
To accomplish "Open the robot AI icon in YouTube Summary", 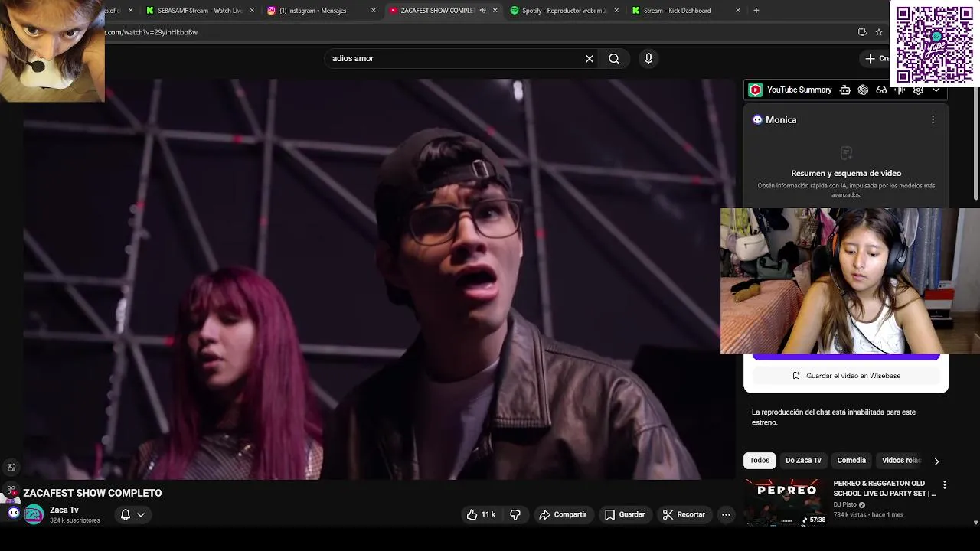I will pos(845,90).
